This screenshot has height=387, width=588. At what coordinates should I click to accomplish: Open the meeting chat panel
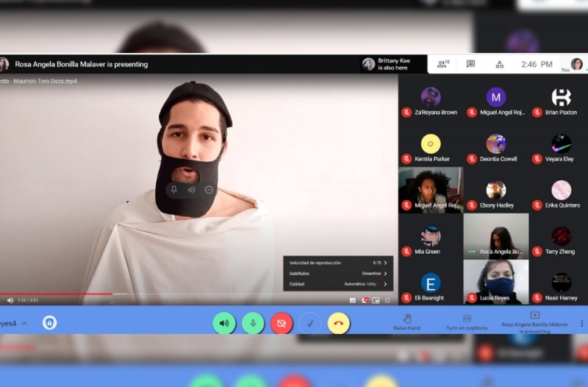(x=470, y=64)
